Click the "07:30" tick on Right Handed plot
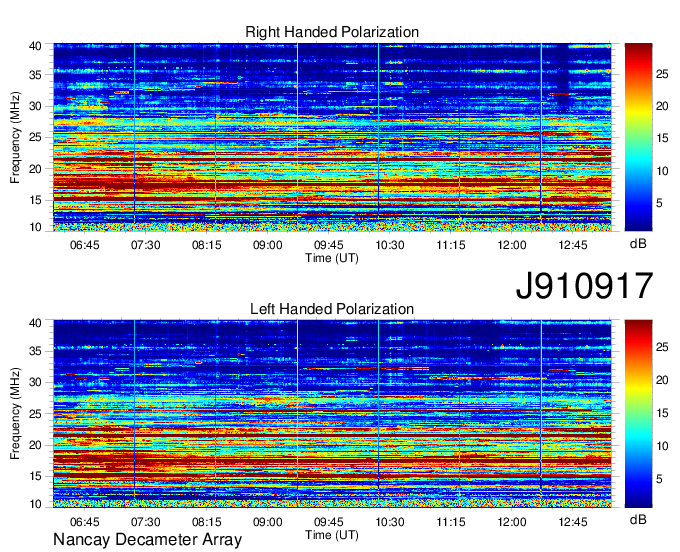 click(146, 245)
